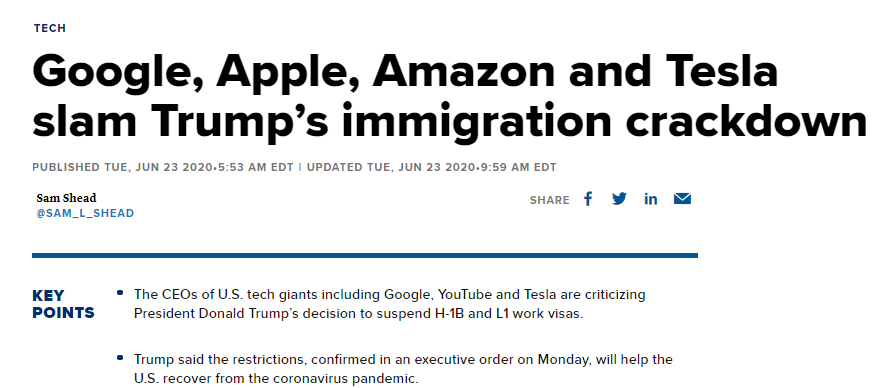Viewport: 883px width, 388px height.
Task: Click the first key point bullet marker
Action: point(120,292)
